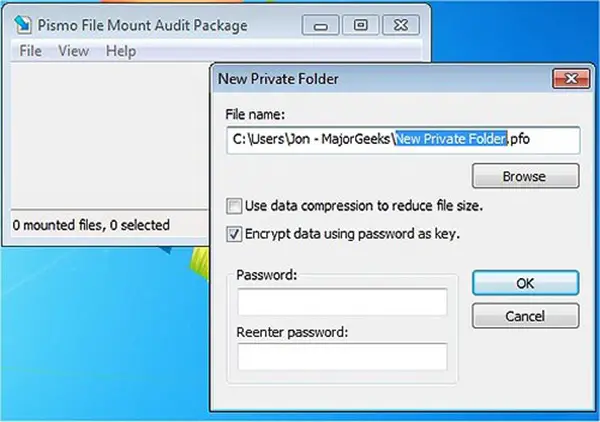Screen dimensions: 600x422
Task: Focus the Reenter password input box
Action: point(343,357)
